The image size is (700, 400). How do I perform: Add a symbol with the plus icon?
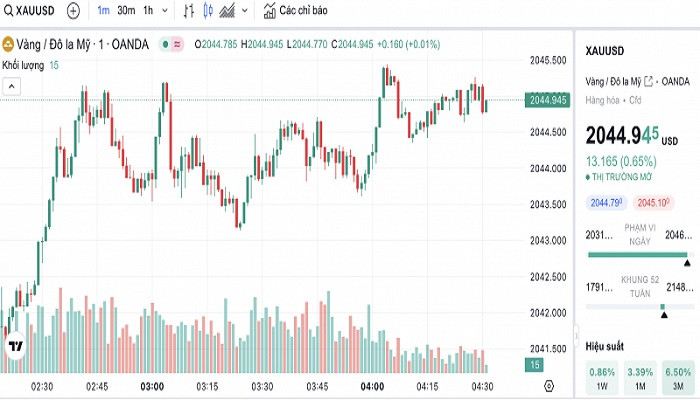coord(73,11)
